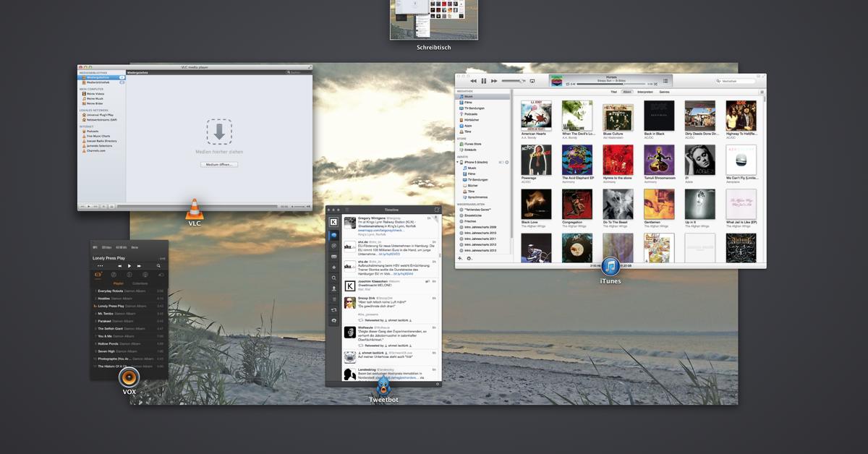The width and height of the screenshot is (868, 454).
Task: Click the iTunes next track button
Action: coord(494,81)
